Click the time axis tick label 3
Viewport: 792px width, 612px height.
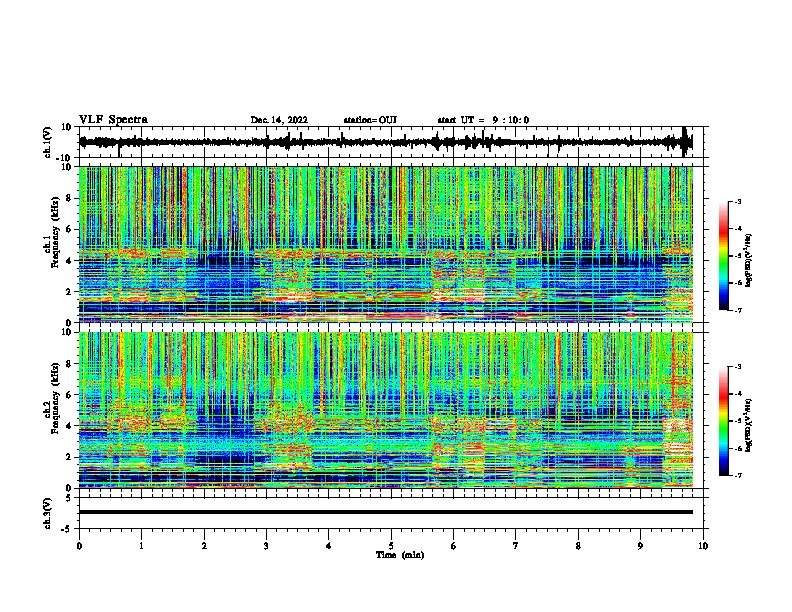[x=266, y=546]
